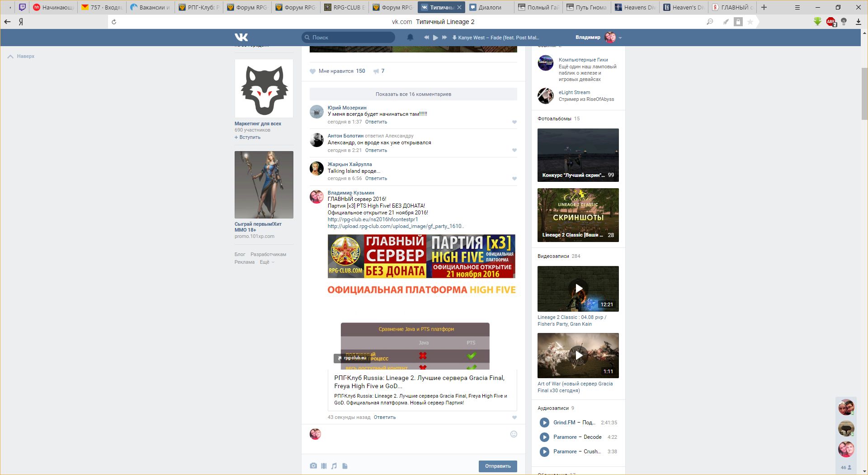Switch to the Вакансии browser tab
The height and width of the screenshot is (475, 868).
click(x=151, y=7)
